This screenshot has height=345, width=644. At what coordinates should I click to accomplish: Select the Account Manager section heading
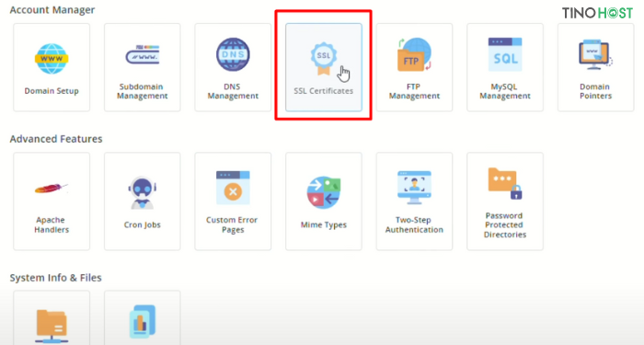(52, 10)
